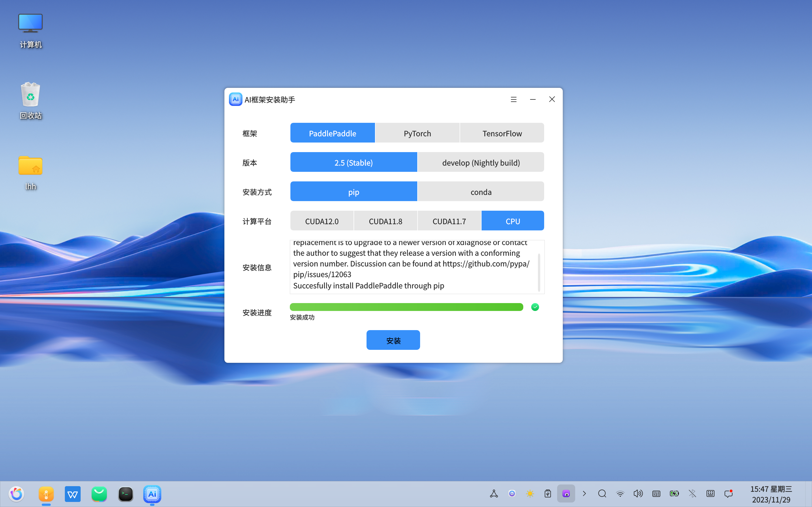Click the green installation progress bar

406,307
